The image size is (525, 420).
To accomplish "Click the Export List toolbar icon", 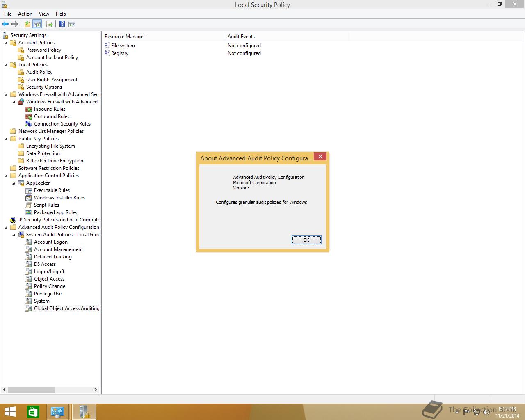I will pos(50,24).
